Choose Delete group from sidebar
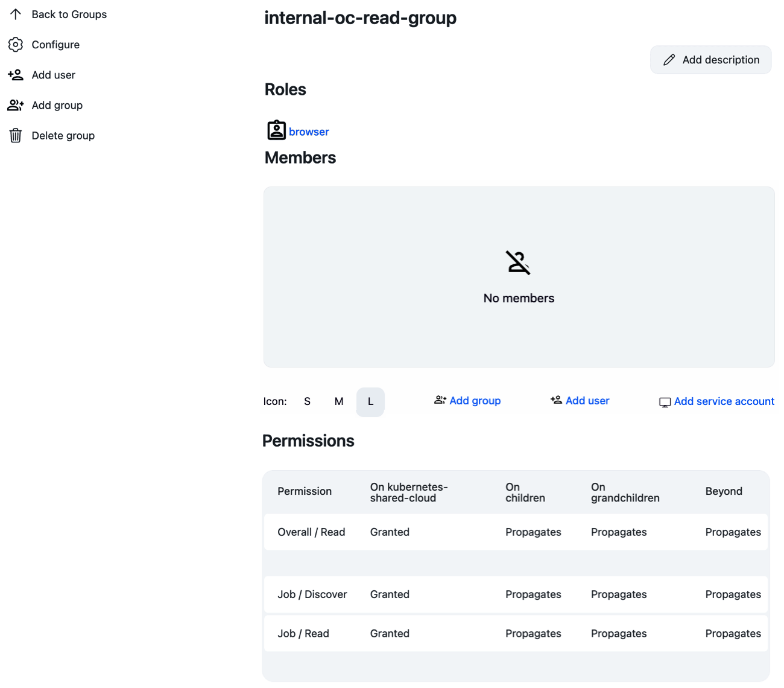The width and height of the screenshot is (784, 688). (63, 136)
